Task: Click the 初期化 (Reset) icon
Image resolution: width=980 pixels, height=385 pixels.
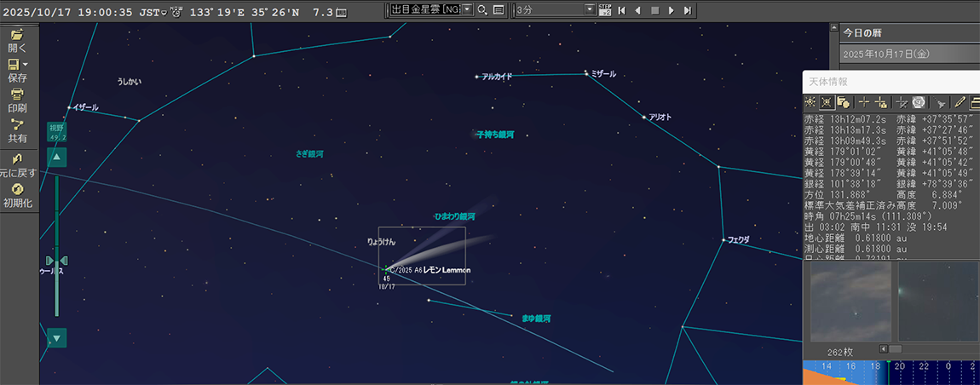Action: click(x=17, y=189)
